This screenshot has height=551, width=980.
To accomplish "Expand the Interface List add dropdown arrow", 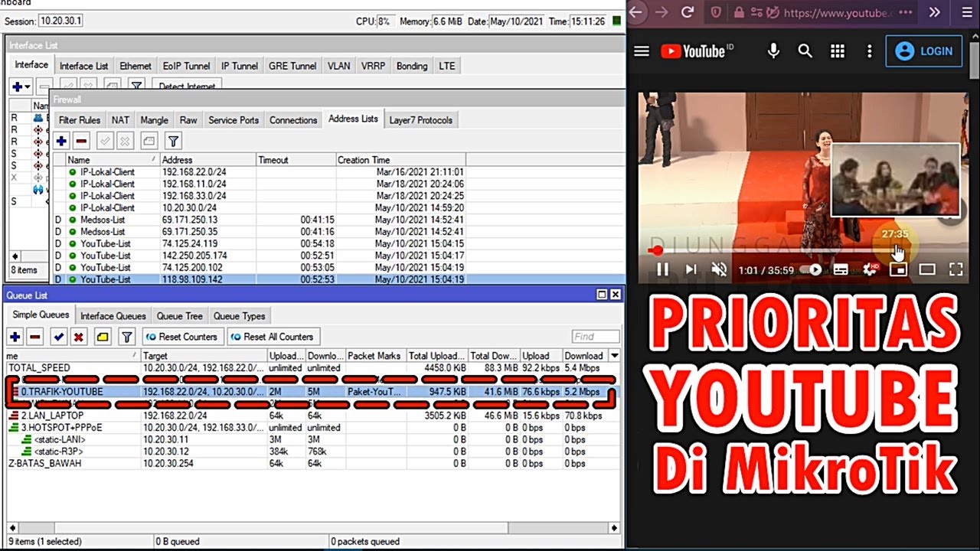I will pyautogui.click(x=28, y=86).
